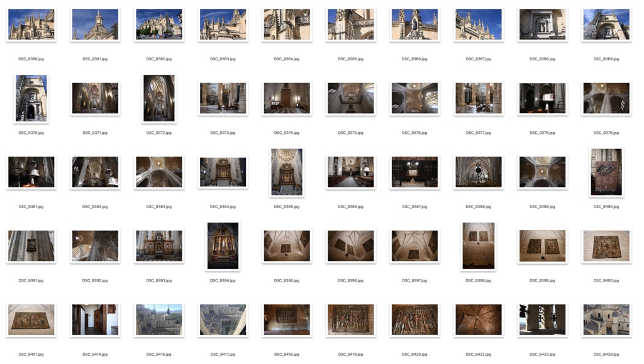The height and width of the screenshot is (364, 644).
Task: Select the tall DSC_9372.jpg nave thumbnail
Action: [159, 98]
